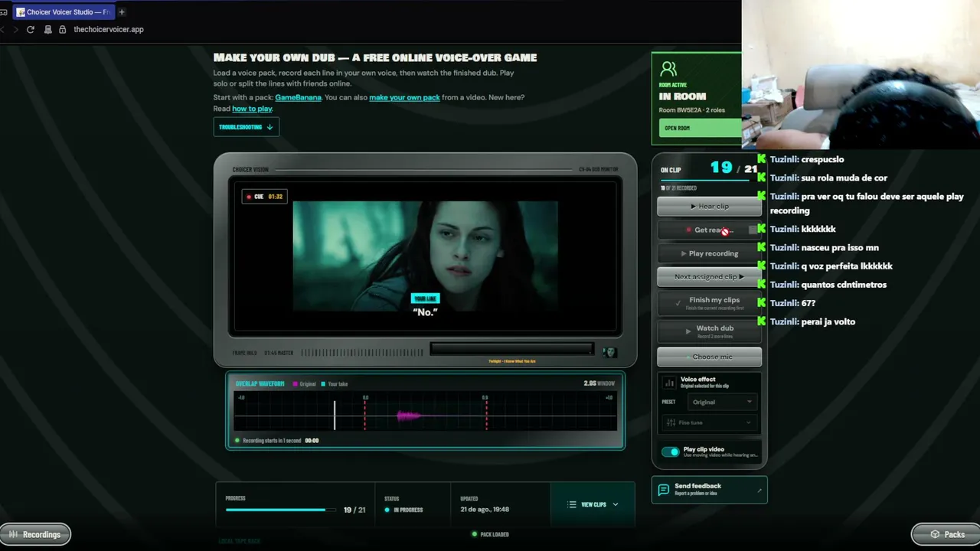980x551 pixels.
Task: Click the clip thumbnail icon beside the tape bar
Action: click(609, 352)
